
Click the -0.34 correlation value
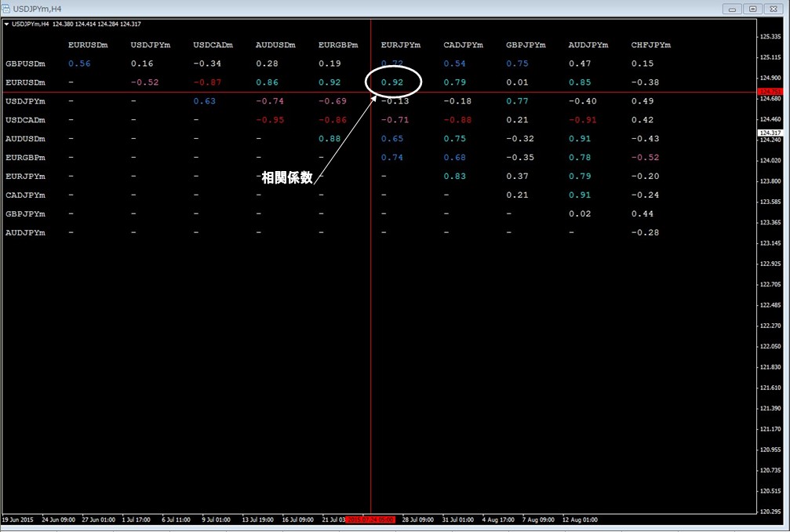(x=207, y=64)
